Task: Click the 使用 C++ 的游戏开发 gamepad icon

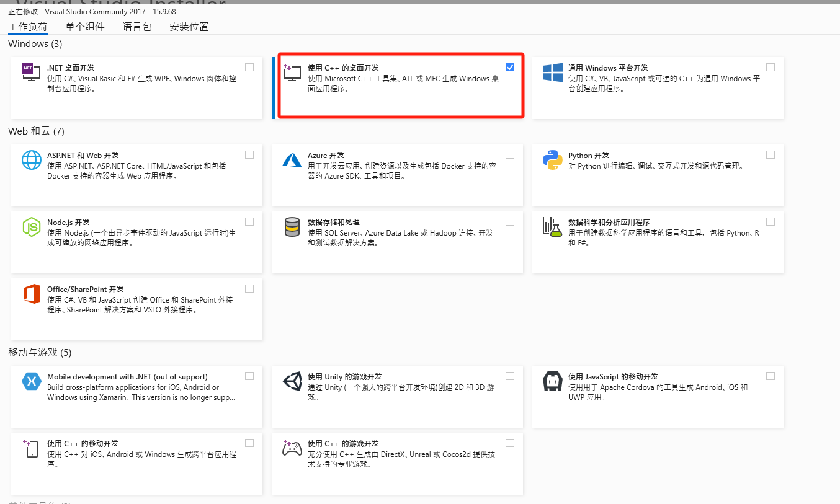Action: [292, 448]
